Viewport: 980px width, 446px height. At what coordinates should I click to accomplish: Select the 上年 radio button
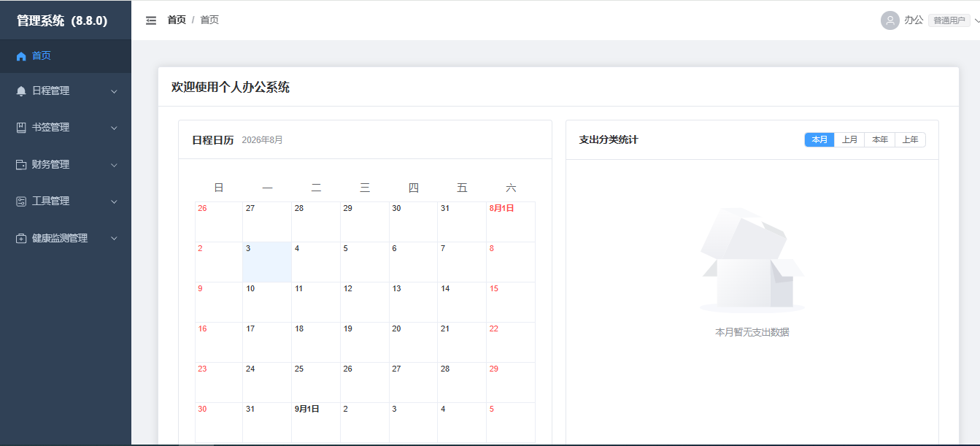click(910, 139)
